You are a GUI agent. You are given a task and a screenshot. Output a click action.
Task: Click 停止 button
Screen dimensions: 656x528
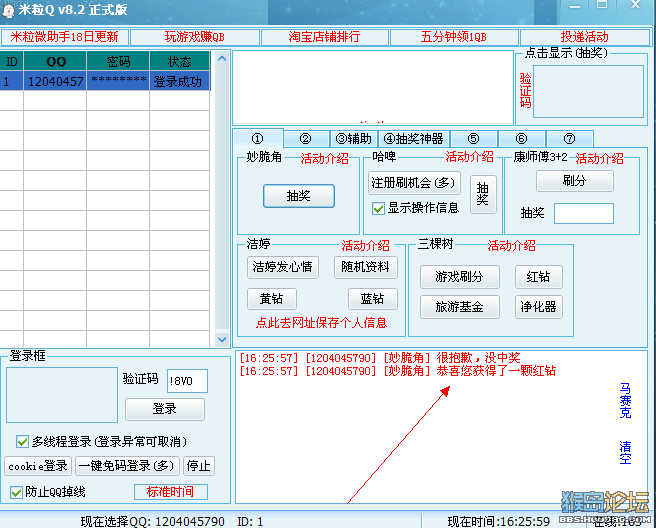pos(199,466)
